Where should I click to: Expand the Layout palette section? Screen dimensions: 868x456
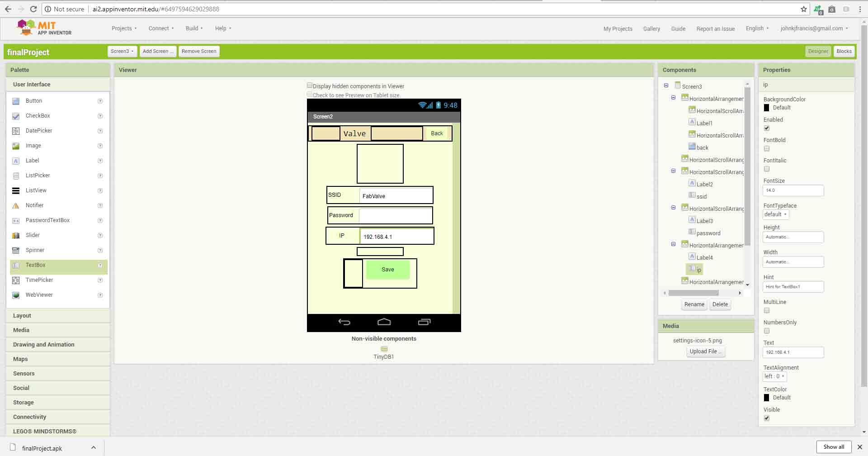pos(58,316)
